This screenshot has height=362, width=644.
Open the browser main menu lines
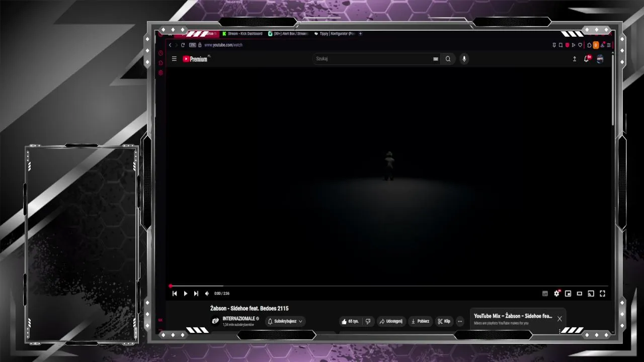coord(609,45)
